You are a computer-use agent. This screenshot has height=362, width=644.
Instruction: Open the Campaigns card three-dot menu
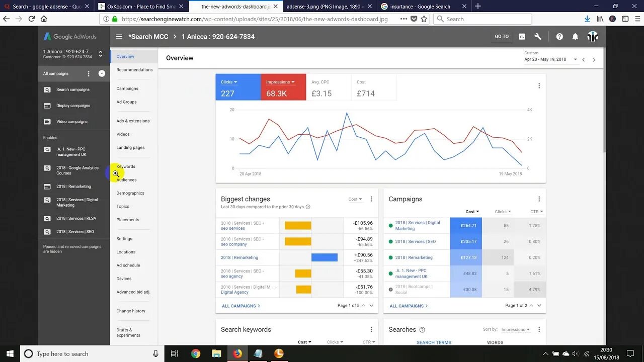[x=539, y=199]
